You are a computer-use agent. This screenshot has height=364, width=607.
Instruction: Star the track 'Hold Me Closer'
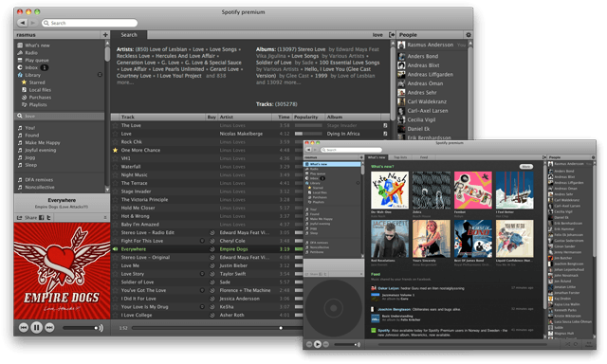(x=115, y=208)
